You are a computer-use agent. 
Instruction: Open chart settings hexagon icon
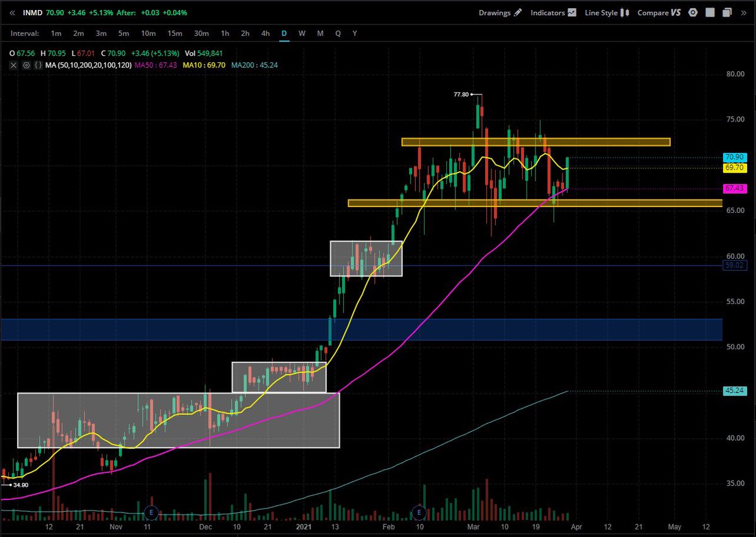point(693,12)
